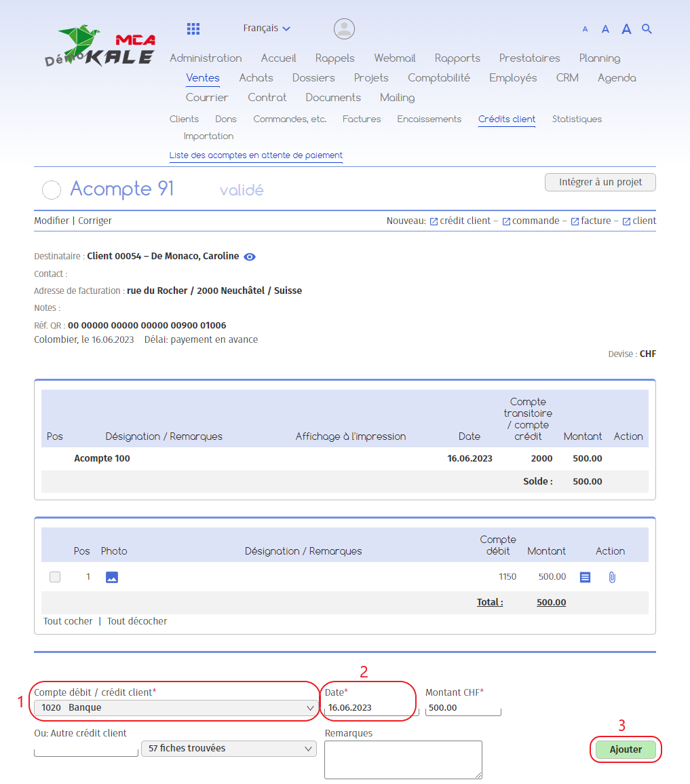Viewport: 690px width, 784px height.
Task: Select the Crédits client submenu
Action: pos(507,119)
